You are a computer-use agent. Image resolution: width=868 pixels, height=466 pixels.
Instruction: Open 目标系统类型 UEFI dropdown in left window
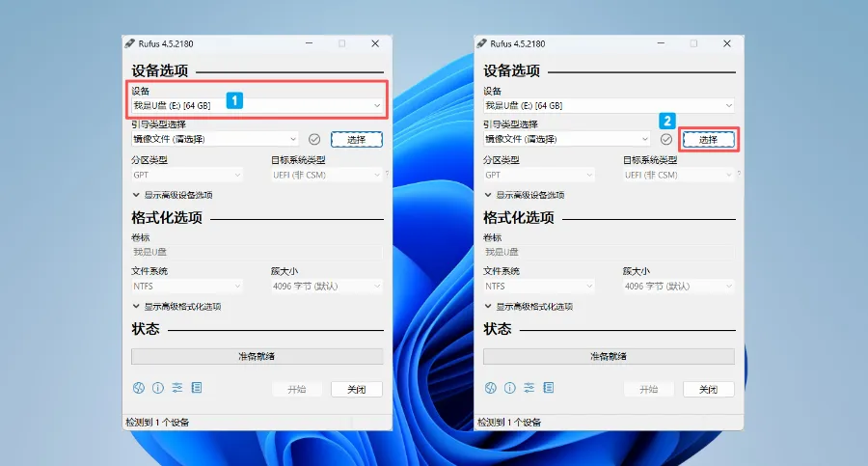tap(327, 175)
